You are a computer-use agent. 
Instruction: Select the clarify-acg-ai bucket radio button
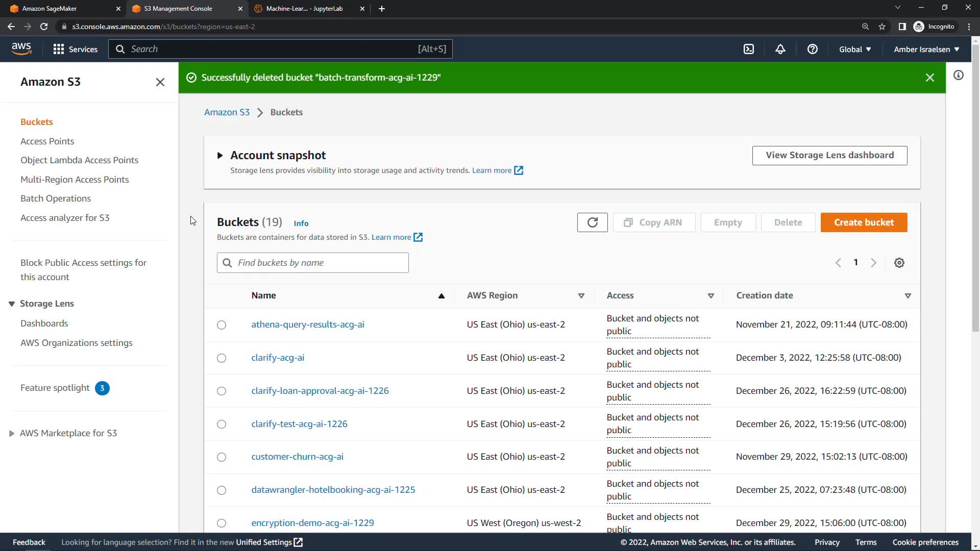[x=222, y=358]
